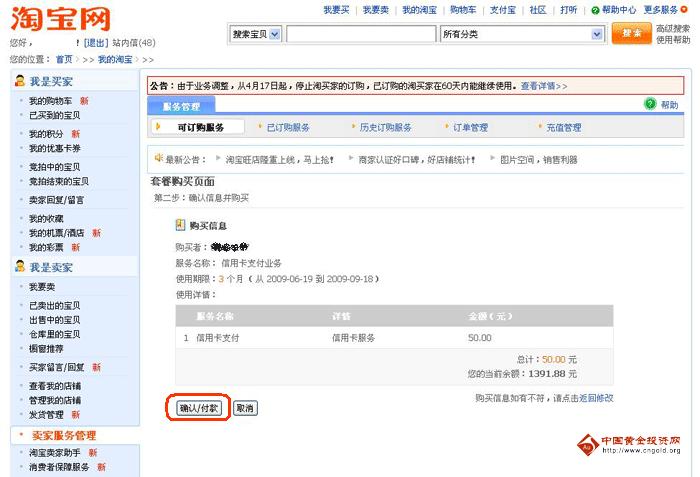
Task: Click the Taobao logo
Action: 60,19
